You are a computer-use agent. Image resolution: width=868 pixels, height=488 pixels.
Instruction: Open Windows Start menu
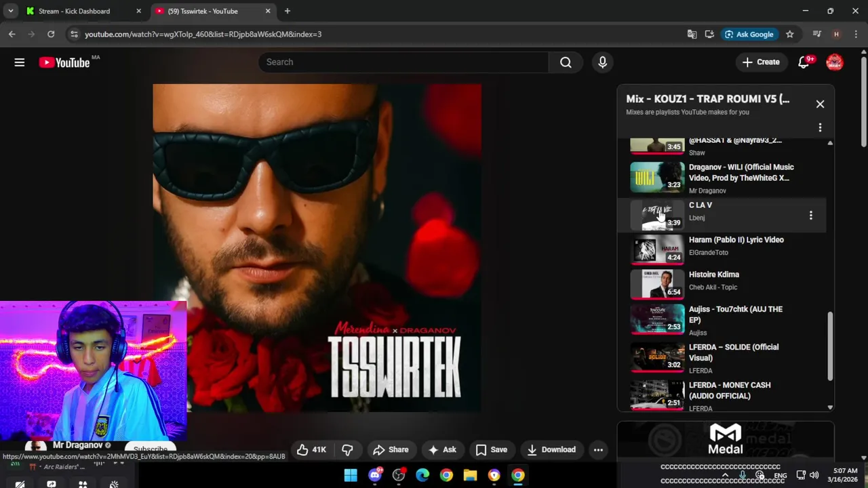point(351,475)
